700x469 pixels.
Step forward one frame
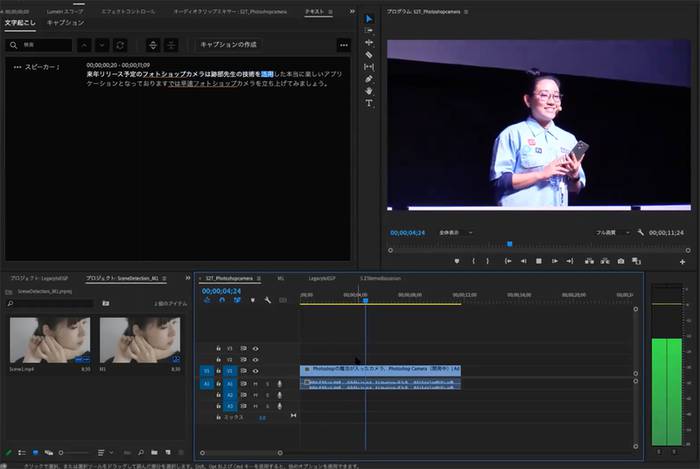[554, 261]
